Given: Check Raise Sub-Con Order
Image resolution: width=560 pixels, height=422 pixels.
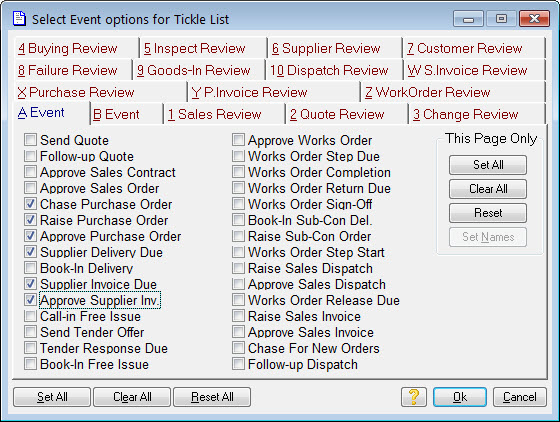Looking at the screenshot, I should (238, 236).
